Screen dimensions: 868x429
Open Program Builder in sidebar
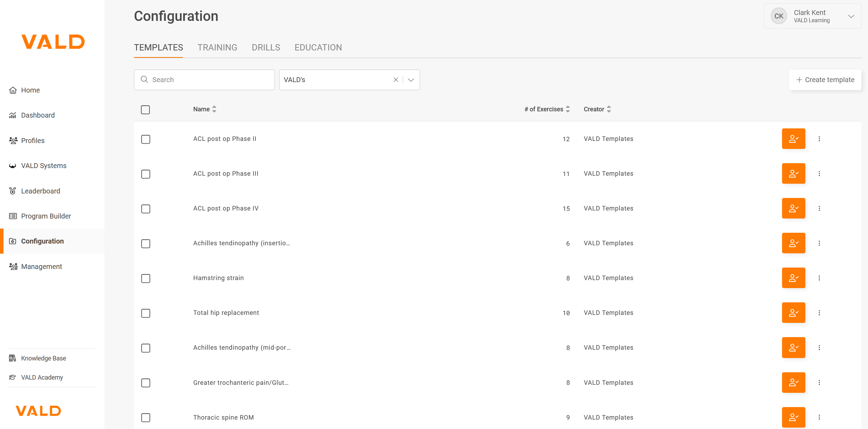[46, 216]
